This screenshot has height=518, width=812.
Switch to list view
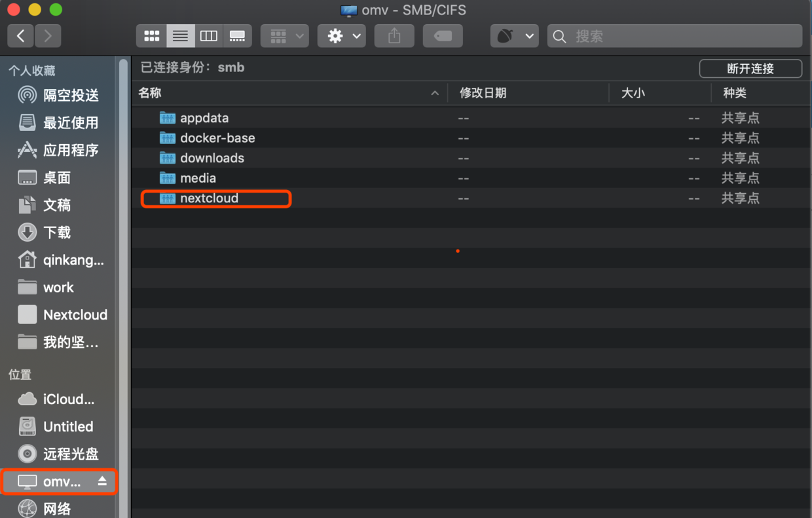coord(180,36)
